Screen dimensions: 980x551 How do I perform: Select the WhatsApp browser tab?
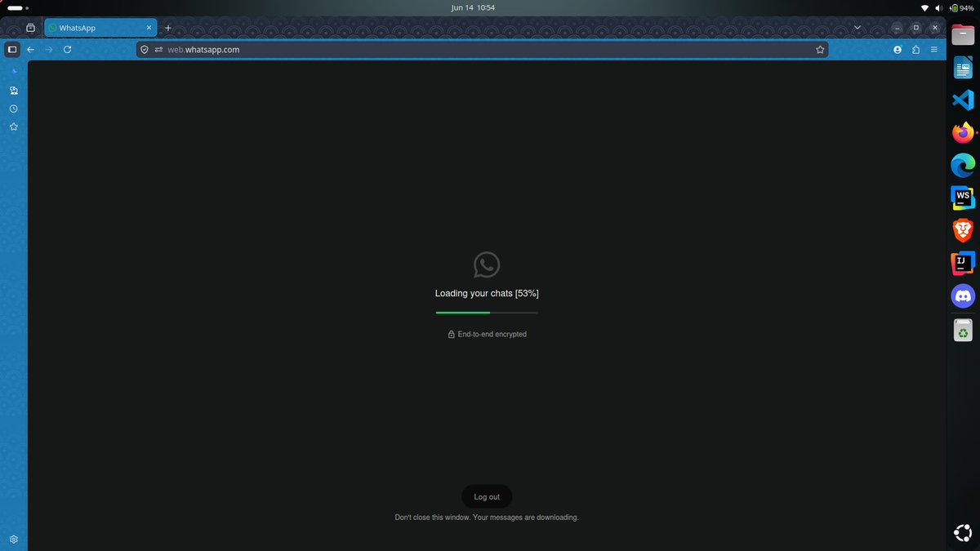(100, 28)
